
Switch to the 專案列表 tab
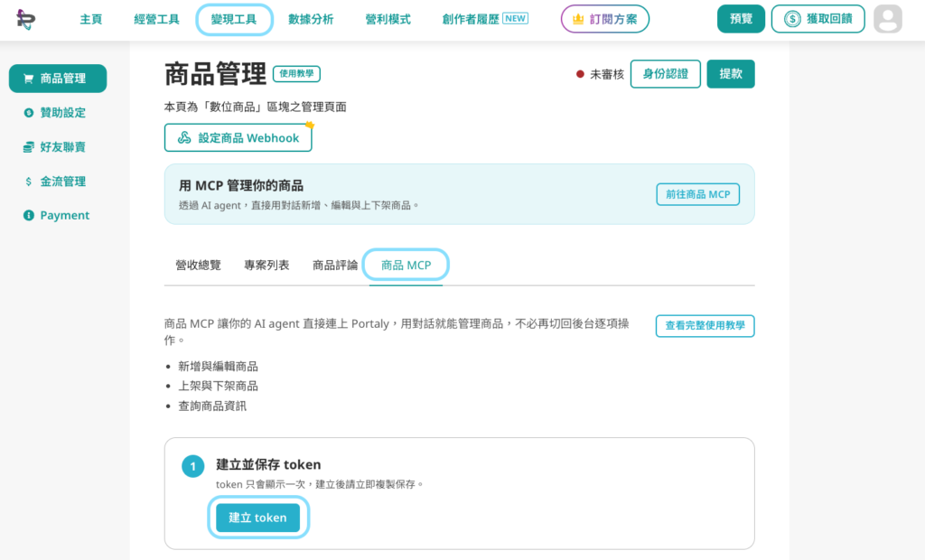pyautogui.click(x=266, y=265)
